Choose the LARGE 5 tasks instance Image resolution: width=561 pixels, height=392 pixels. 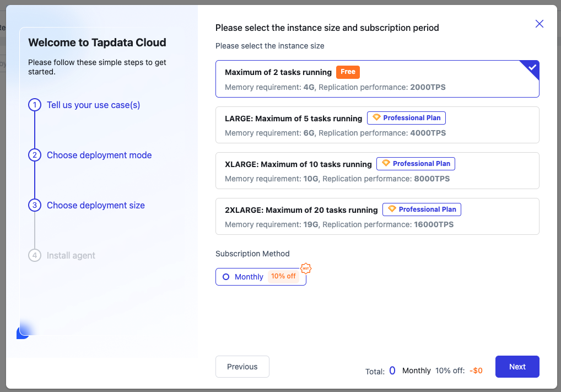(377, 125)
